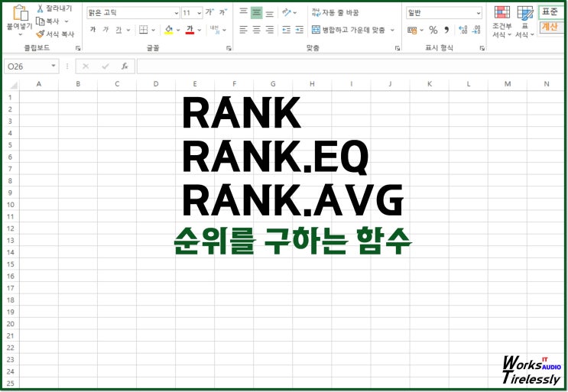568x392 pixels.
Task: Select column M header
Action: coord(508,84)
